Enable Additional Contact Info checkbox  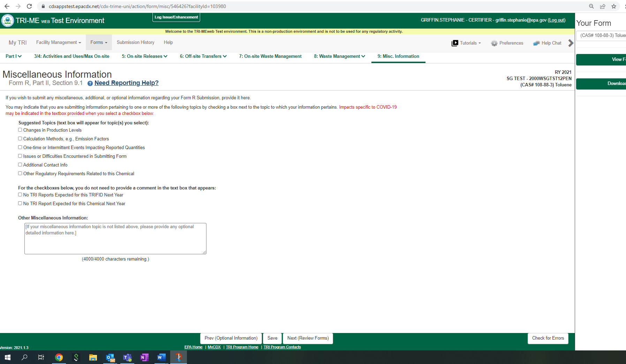click(x=20, y=165)
